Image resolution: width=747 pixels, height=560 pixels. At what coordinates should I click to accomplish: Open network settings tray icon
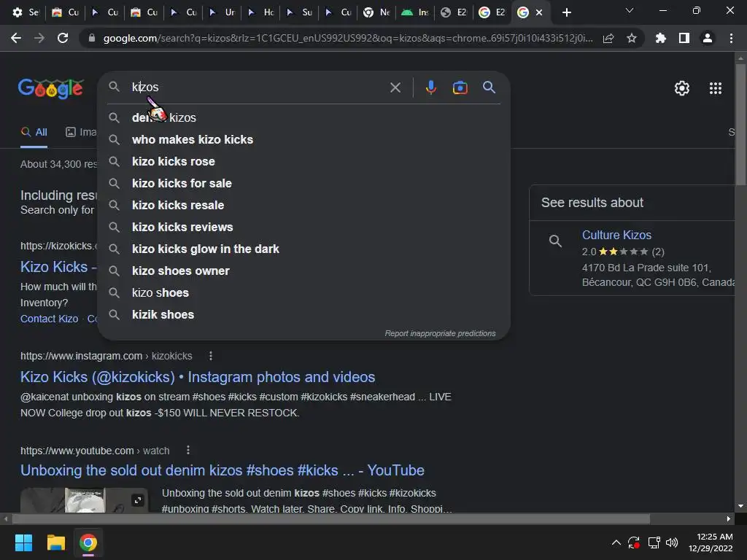pyautogui.click(x=654, y=542)
